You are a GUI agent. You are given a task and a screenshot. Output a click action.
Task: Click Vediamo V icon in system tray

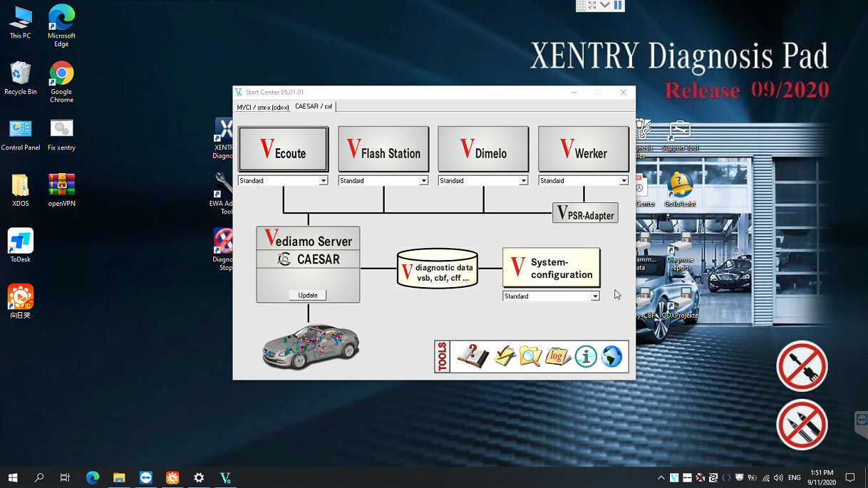click(674, 477)
